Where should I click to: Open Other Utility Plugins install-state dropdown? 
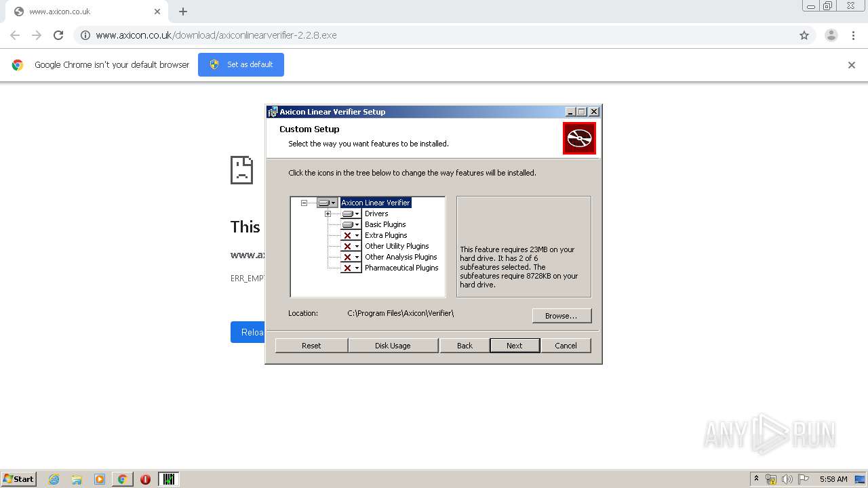[351, 246]
